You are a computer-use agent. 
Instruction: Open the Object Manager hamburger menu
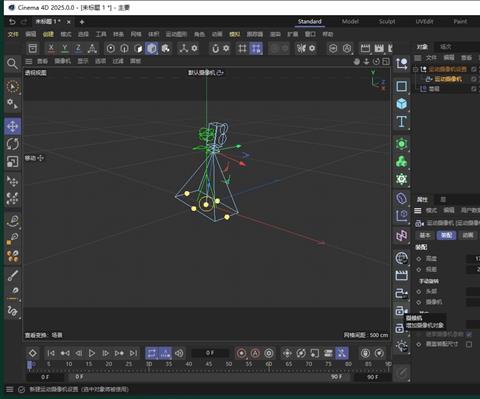418,58
